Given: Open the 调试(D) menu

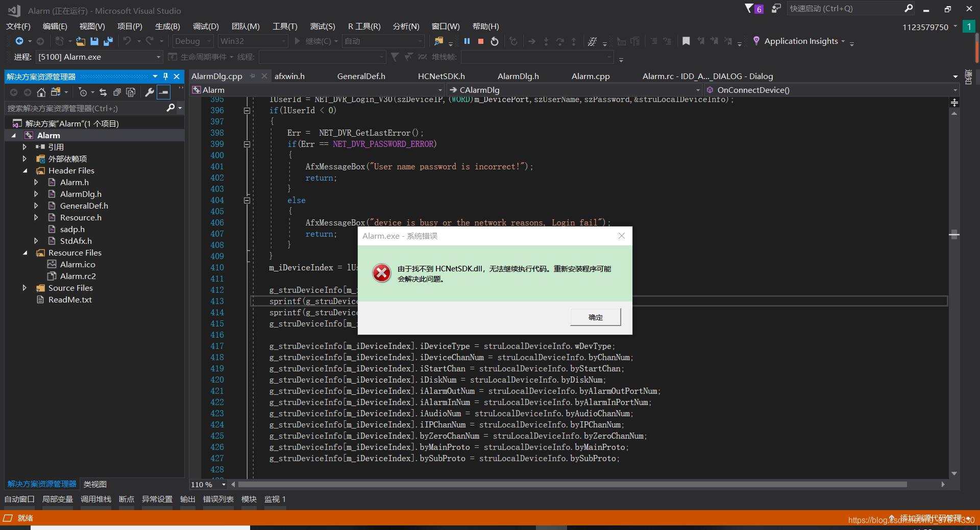Looking at the screenshot, I should pyautogui.click(x=206, y=26).
